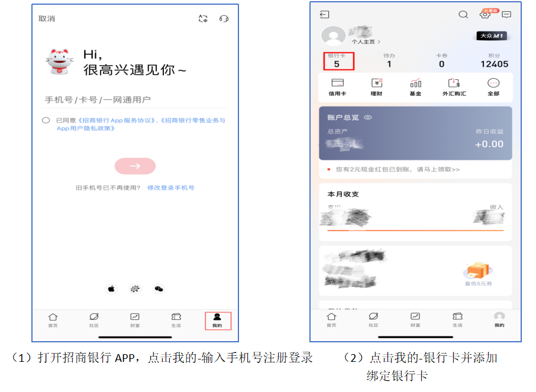Open settings gear with 长辈版 badge
The image size is (536, 392).
(x=485, y=15)
